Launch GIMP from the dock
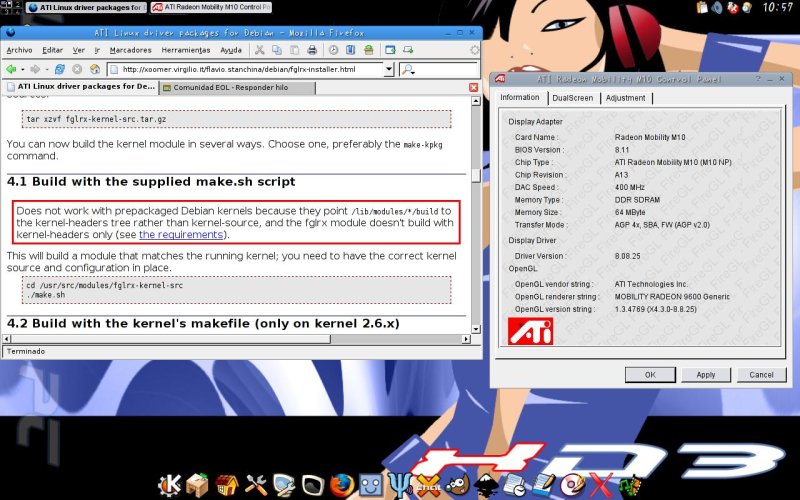The width and height of the screenshot is (800, 500). [458, 485]
